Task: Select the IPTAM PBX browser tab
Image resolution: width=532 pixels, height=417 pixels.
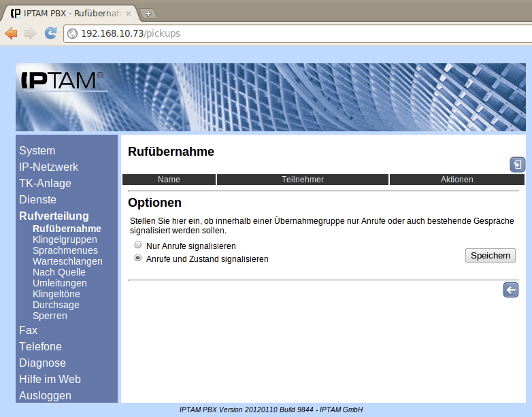Action: point(68,13)
